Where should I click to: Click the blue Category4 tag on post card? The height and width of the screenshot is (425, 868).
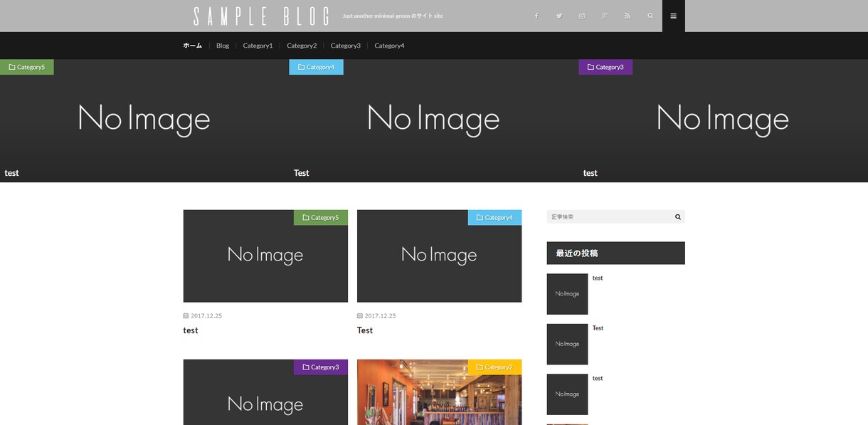494,217
